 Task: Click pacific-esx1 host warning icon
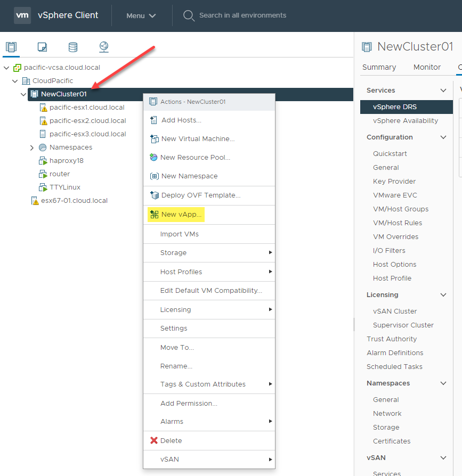[x=44, y=108]
